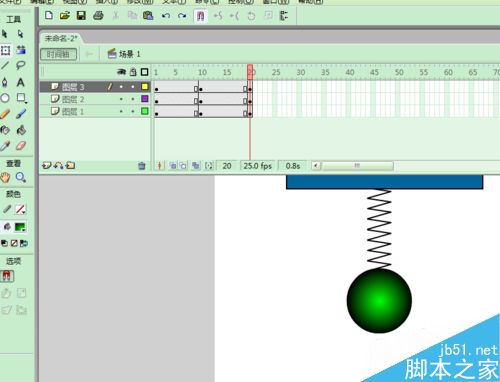Toggle snap magnet in tool options area
Viewport: 500px width, 382px height.
(7, 276)
